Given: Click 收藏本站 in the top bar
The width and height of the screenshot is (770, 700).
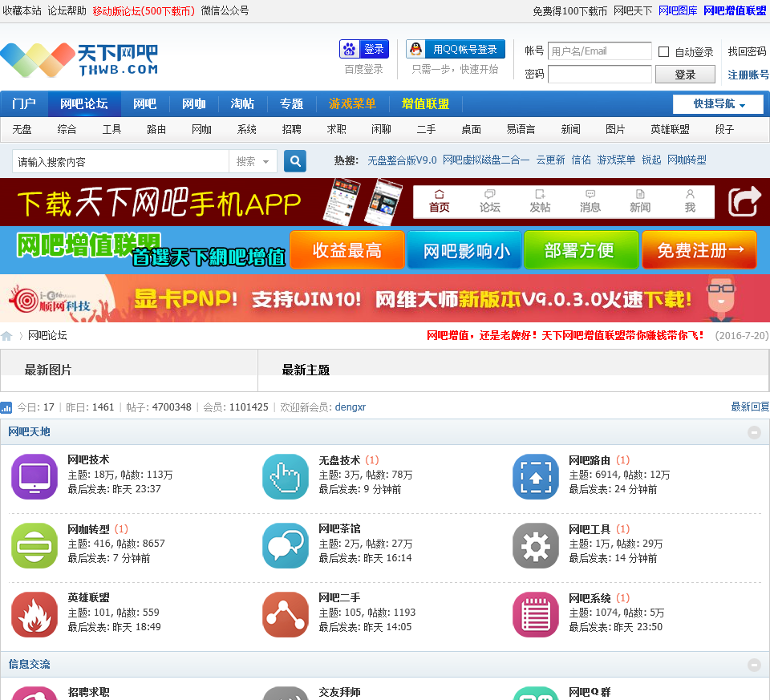Looking at the screenshot, I should (x=22, y=10).
